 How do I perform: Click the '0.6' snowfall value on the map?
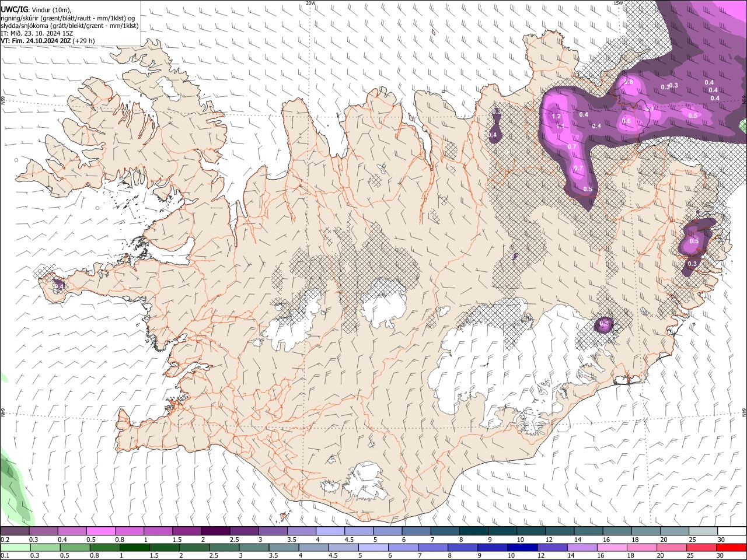pyautogui.click(x=626, y=121)
